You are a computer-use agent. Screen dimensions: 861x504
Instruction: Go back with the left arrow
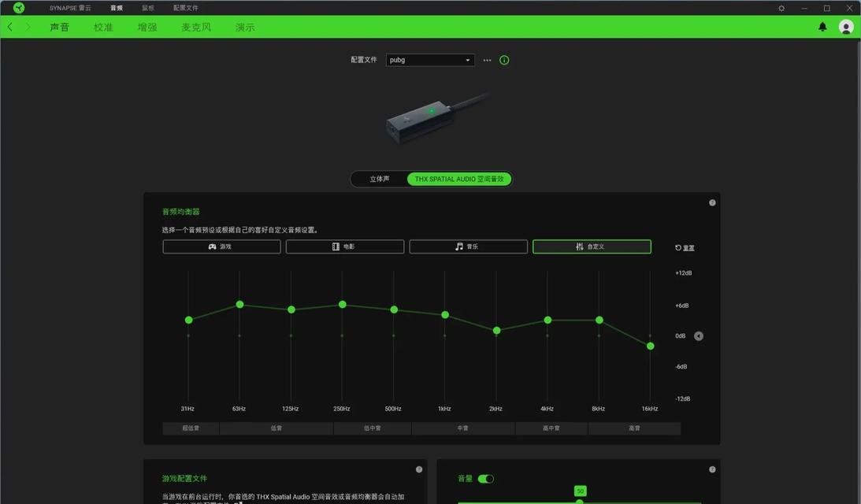tap(10, 26)
